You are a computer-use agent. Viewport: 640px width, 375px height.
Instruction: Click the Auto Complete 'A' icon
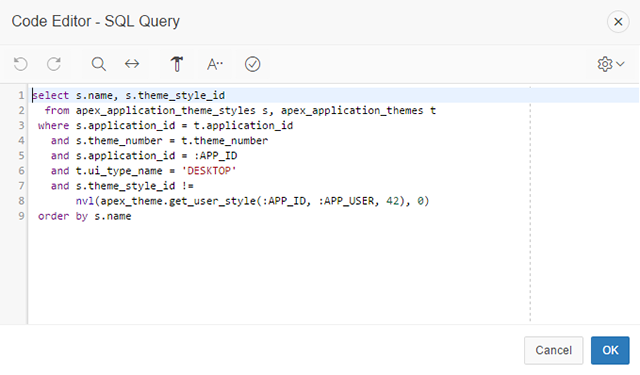pyautogui.click(x=215, y=64)
